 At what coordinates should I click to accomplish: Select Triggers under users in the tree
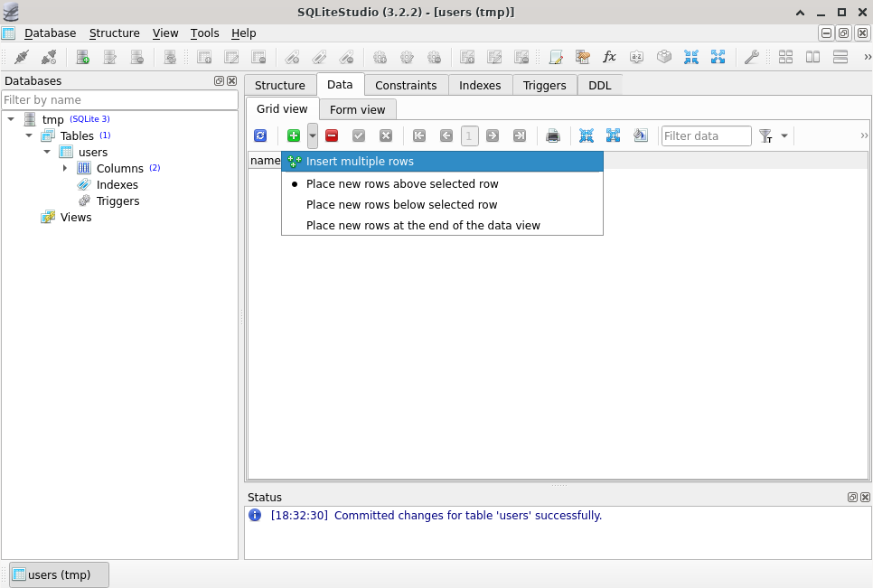click(117, 201)
